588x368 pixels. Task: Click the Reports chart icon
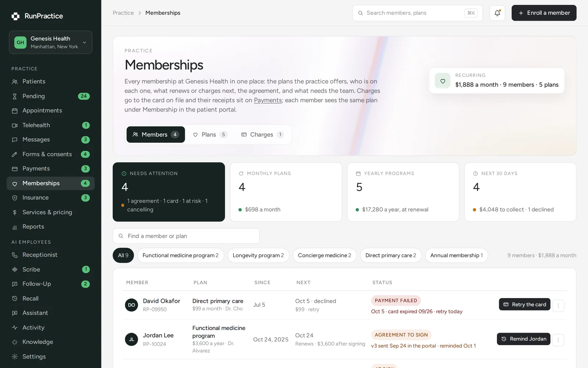tap(15, 227)
